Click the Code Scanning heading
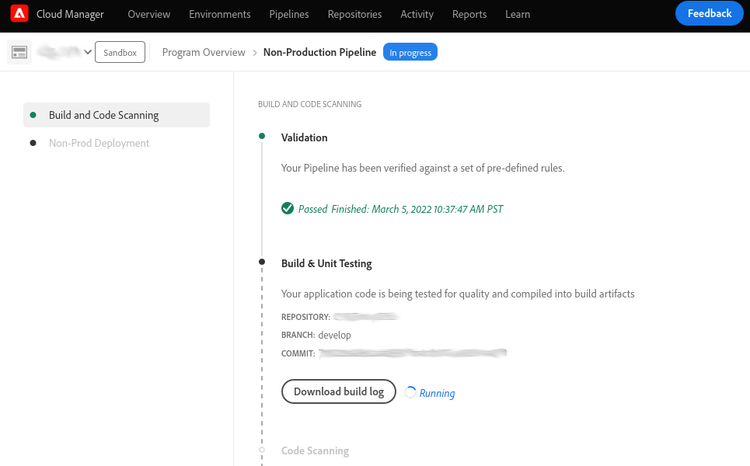 coord(315,451)
